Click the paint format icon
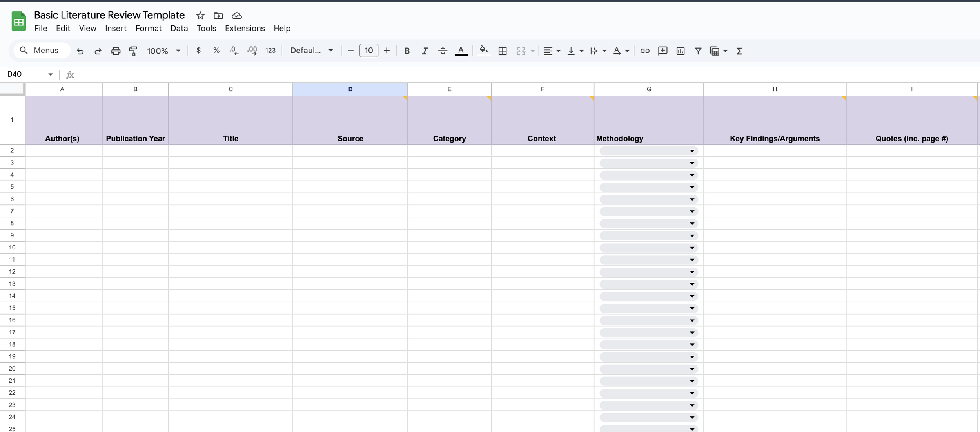This screenshot has width=980, height=432. 133,51
